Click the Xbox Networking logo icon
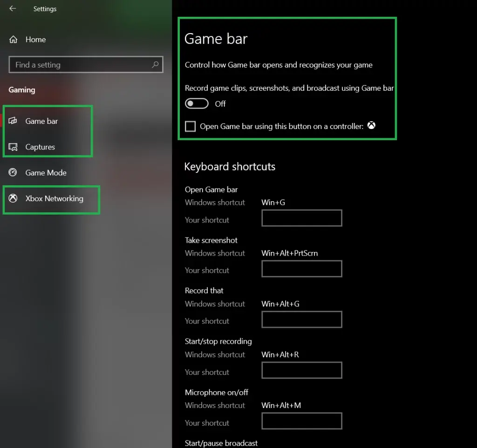477x448 pixels. pos(13,198)
